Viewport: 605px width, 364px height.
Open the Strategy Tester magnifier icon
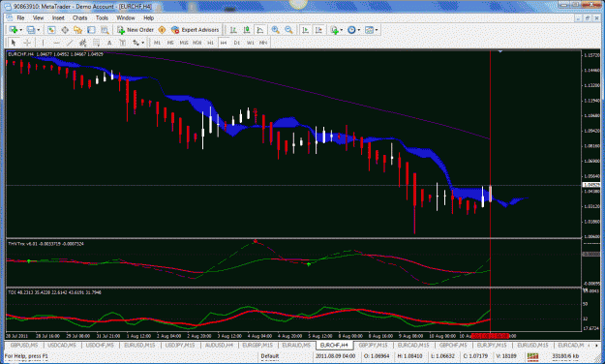(105, 30)
